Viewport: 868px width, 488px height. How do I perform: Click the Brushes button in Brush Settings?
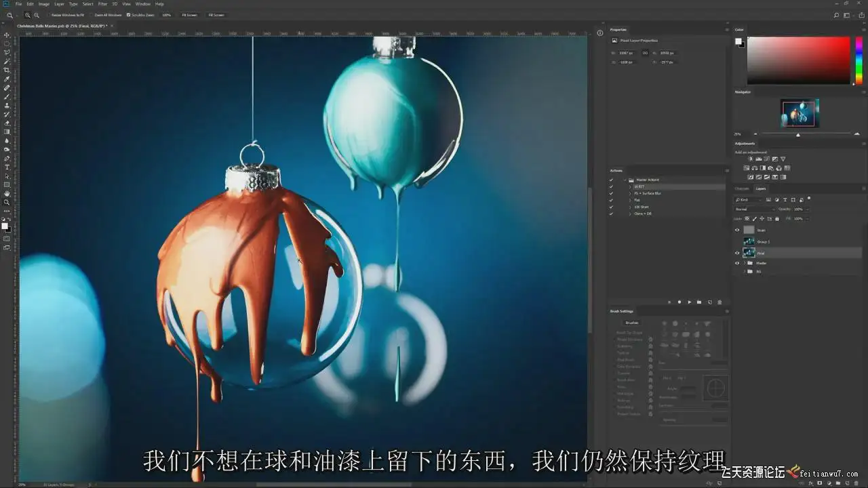point(632,323)
